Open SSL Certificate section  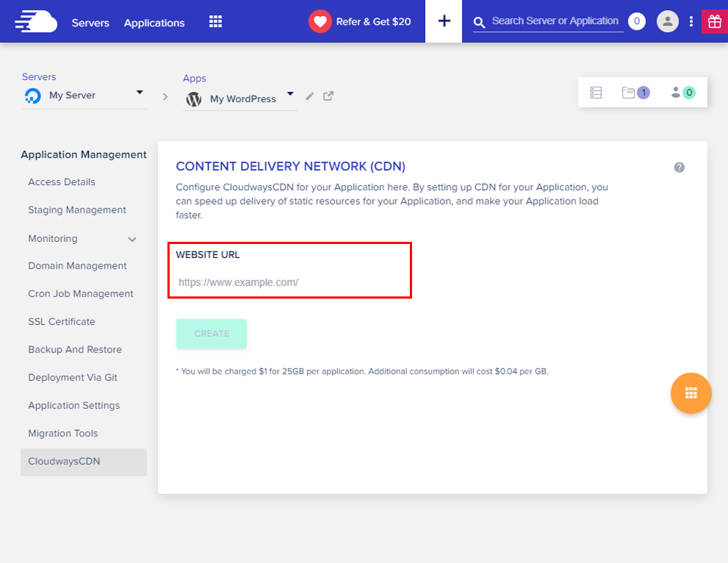pyautogui.click(x=62, y=321)
